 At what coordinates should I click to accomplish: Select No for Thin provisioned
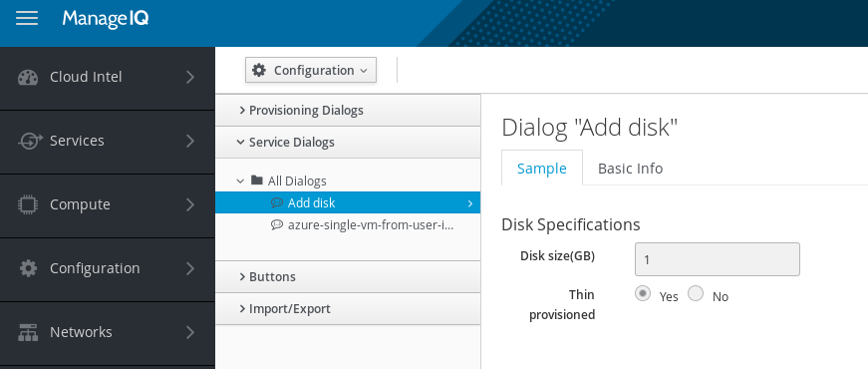[696, 293]
